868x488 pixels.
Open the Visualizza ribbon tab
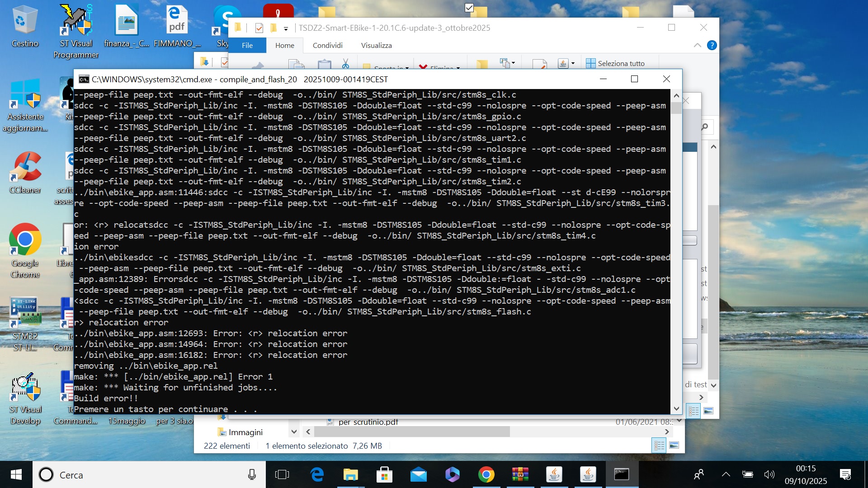pyautogui.click(x=376, y=45)
